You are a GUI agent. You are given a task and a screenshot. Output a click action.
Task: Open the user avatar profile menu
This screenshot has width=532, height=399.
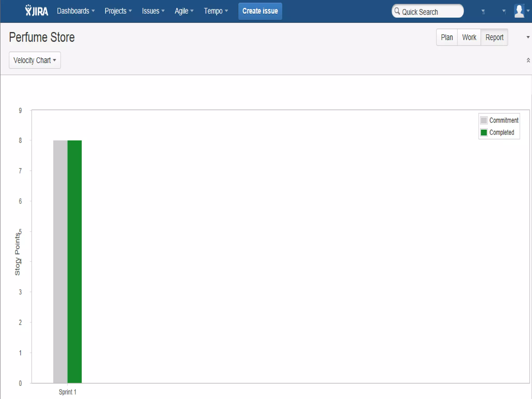point(519,11)
